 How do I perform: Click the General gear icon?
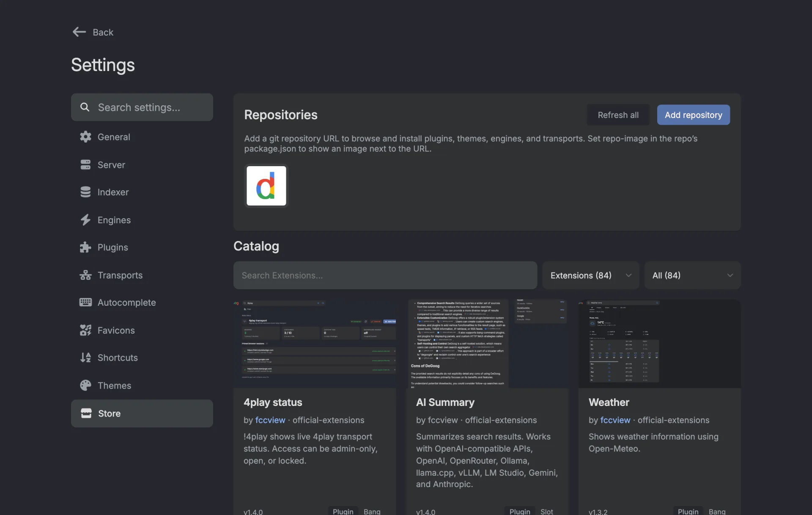pyautogui.click(x=85, y=137)
